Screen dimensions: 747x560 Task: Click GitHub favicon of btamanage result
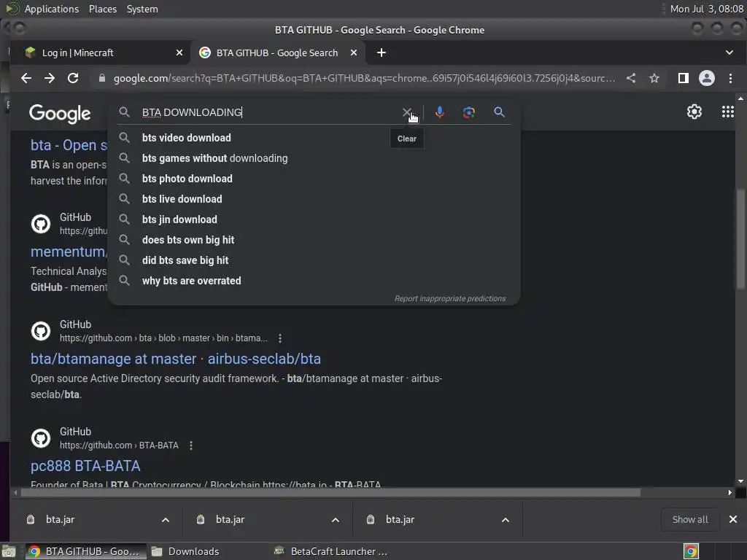[x=41, y=331]
